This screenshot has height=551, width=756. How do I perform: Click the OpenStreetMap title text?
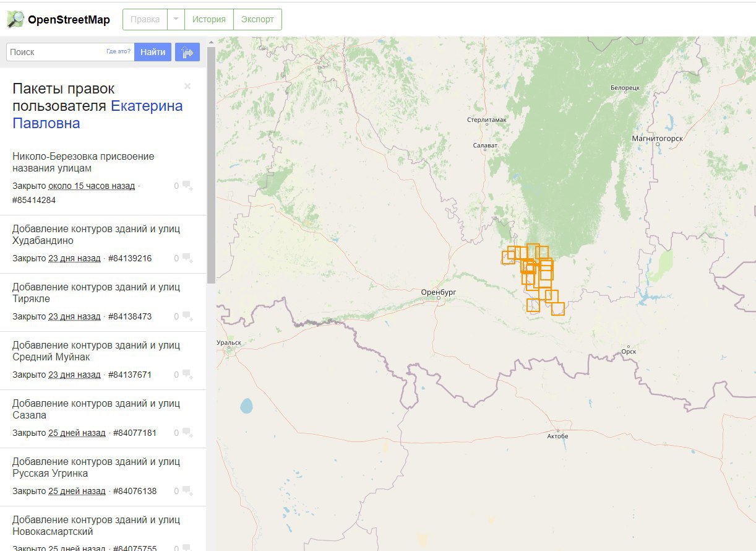coord(69,20)
